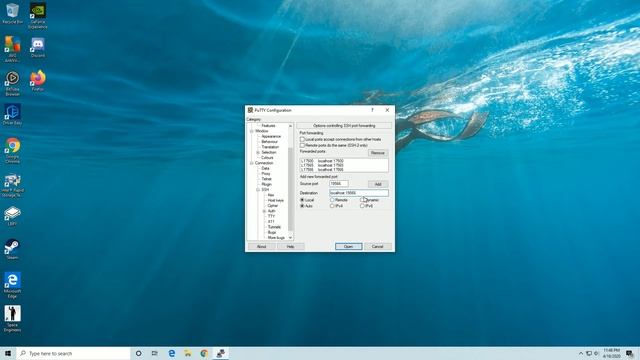Click the Open button
The image size is (640, 360).
click(348, 247)
